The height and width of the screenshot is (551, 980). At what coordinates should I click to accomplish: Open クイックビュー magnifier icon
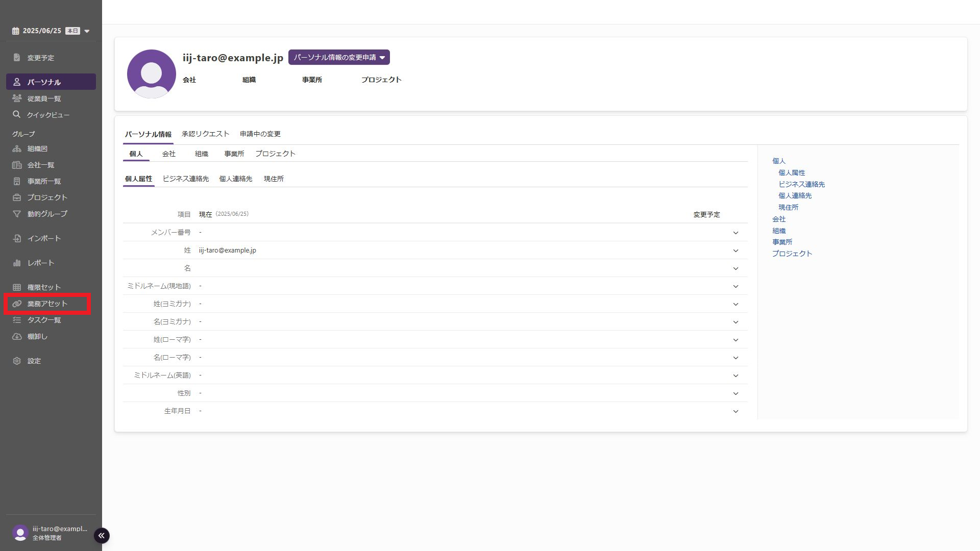pos(17,115)
